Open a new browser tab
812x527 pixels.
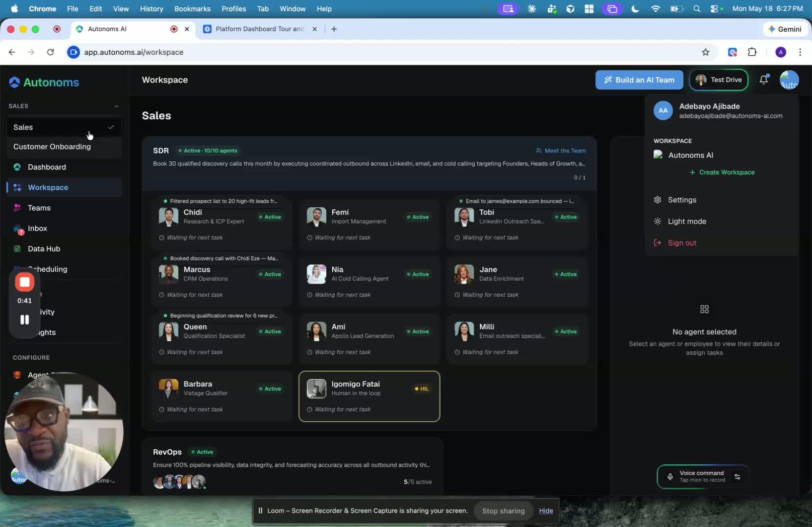[x=334, y=29]
